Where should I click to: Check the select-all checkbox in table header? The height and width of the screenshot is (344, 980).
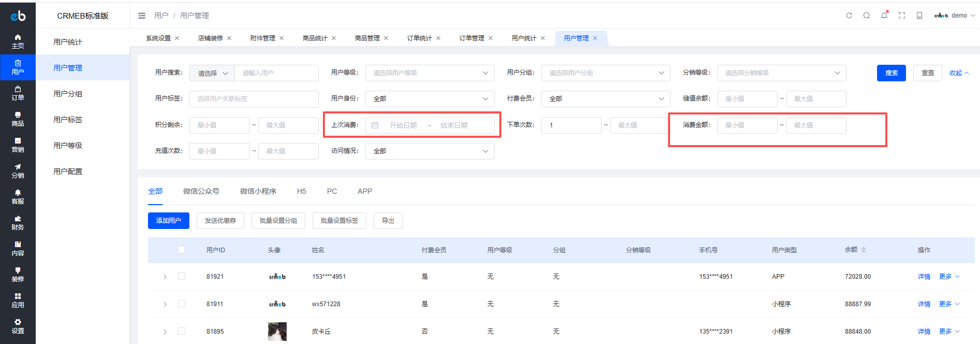[182, 250]
